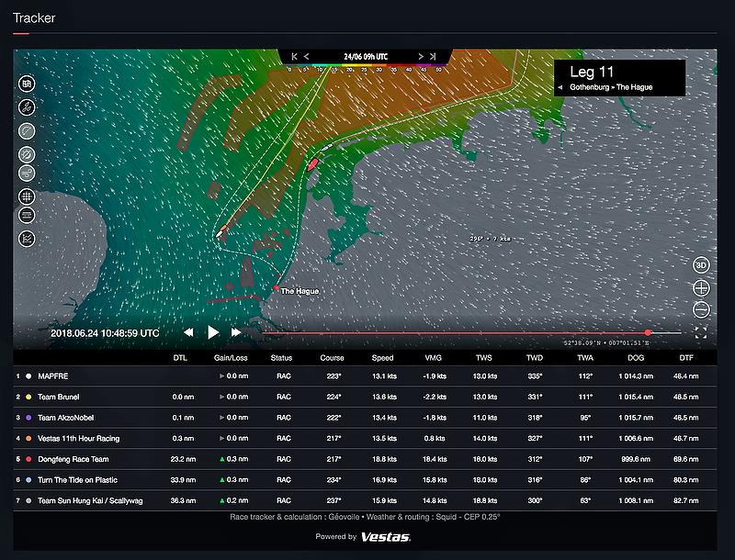Select Vestas 11th Hour Racing row

point(365,438)
